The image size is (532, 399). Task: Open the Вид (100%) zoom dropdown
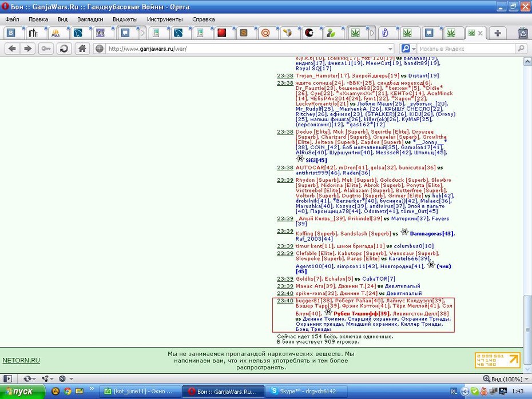506,379
